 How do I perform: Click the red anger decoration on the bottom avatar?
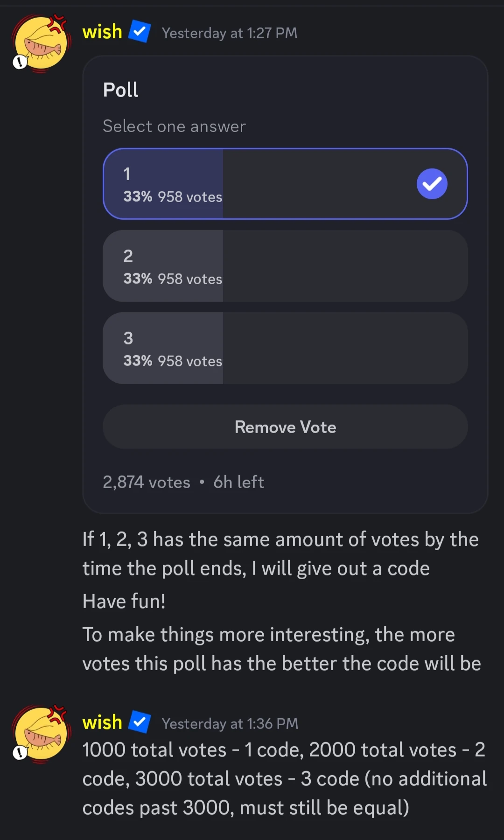click(59, 713)
